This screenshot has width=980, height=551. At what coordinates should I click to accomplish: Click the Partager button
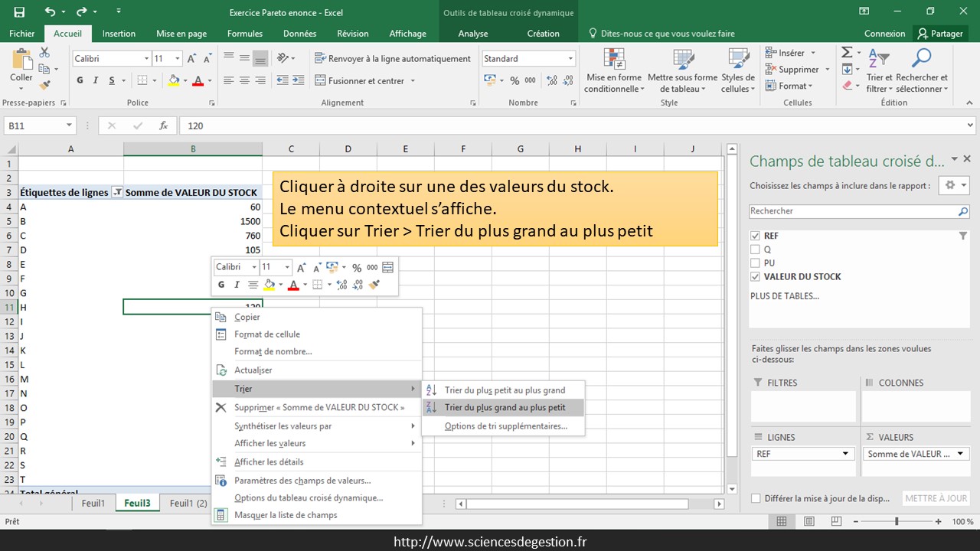pos(941,34)
